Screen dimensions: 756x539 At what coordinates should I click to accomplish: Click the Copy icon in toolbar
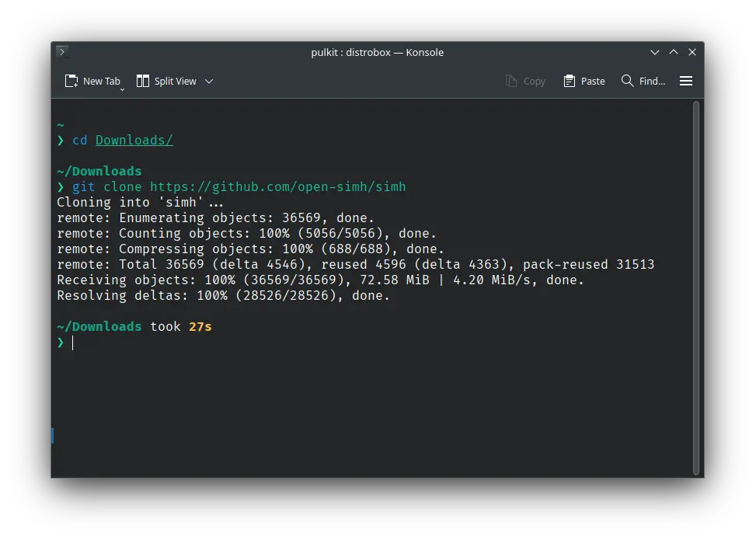(511, 81)
